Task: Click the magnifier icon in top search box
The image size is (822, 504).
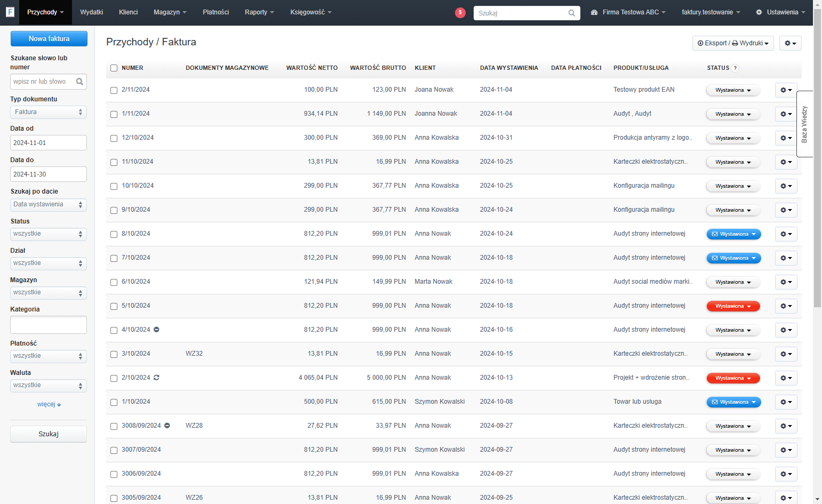Action: pos(571,13)
